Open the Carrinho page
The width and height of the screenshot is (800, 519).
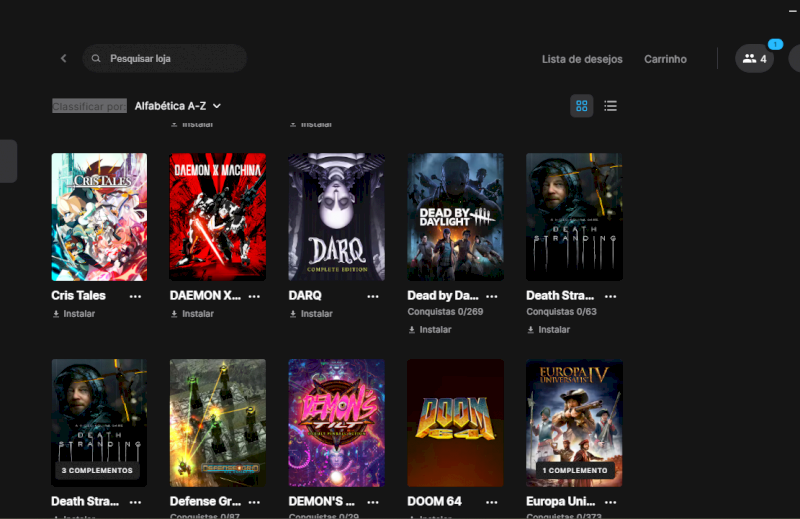pos(665,59)
